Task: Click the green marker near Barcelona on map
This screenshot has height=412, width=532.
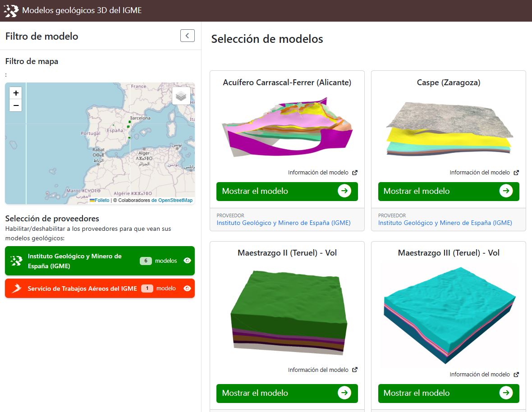Action: click(x=129, y=122)
